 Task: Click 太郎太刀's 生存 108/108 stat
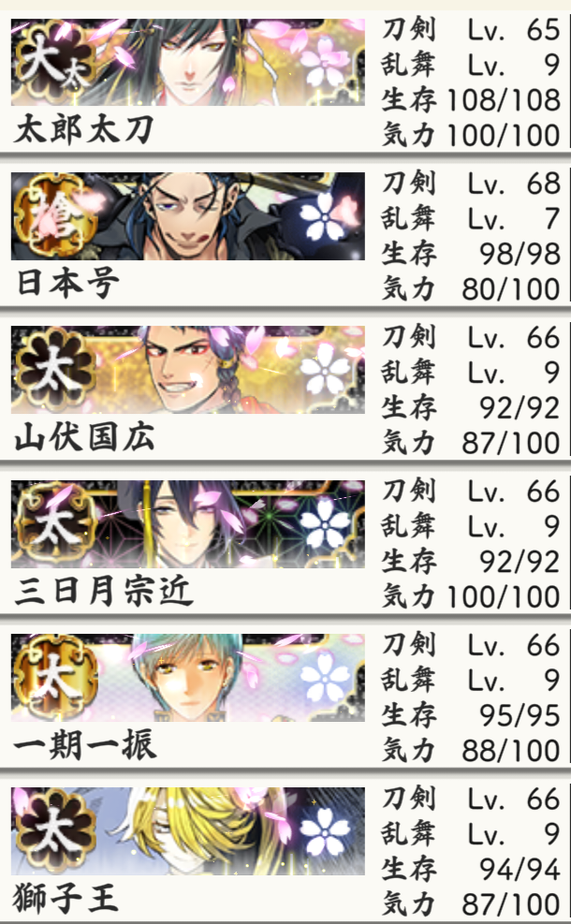coord(470,99)
